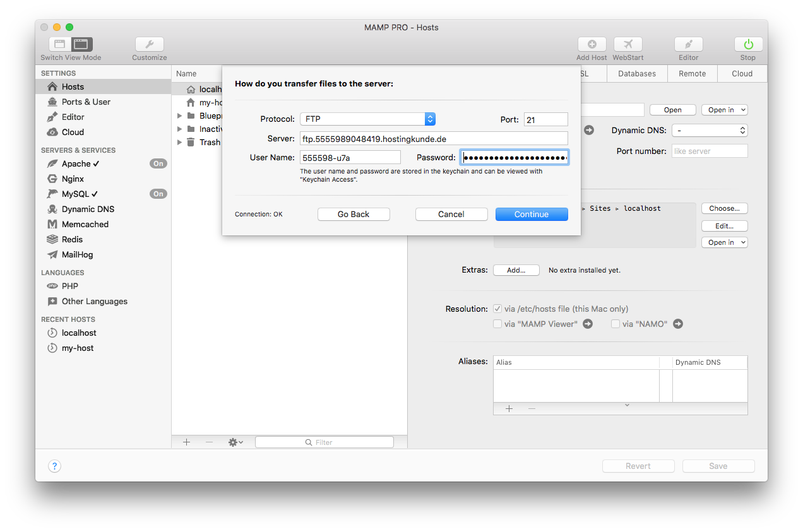
Task: Uncheck via /etc/hosts file resolution
Action: pyautogui.click(x=497, y=309)
